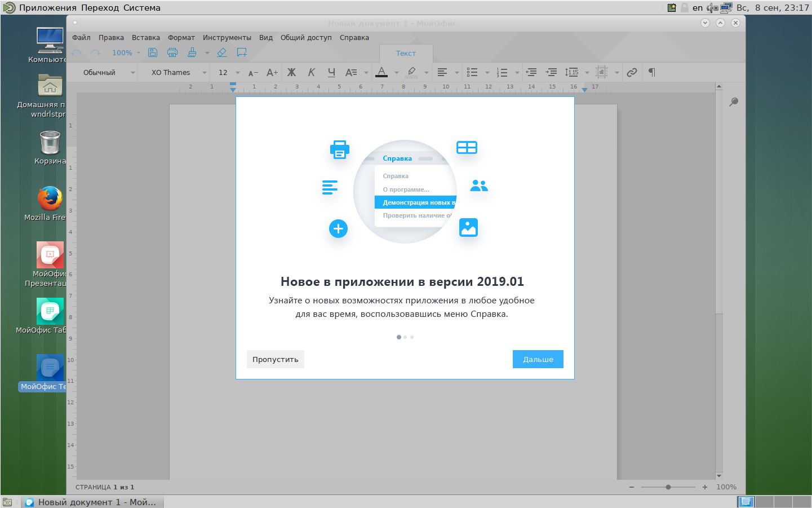This screenshot has width=812, height=508.
Task: Click the text highlight marker icon
Action: click(411, 72)
